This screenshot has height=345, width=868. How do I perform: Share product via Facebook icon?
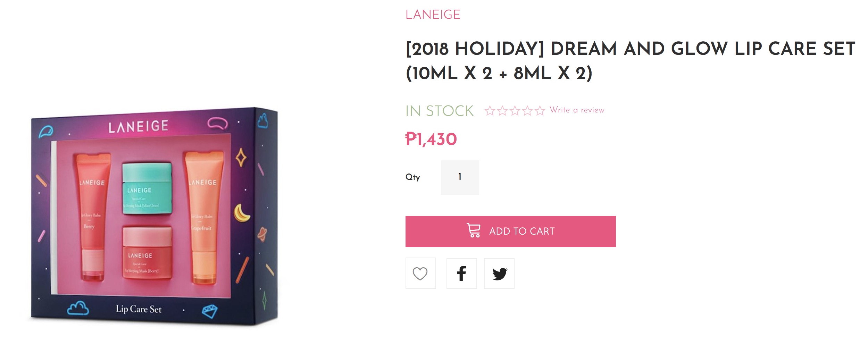(461, 274)
